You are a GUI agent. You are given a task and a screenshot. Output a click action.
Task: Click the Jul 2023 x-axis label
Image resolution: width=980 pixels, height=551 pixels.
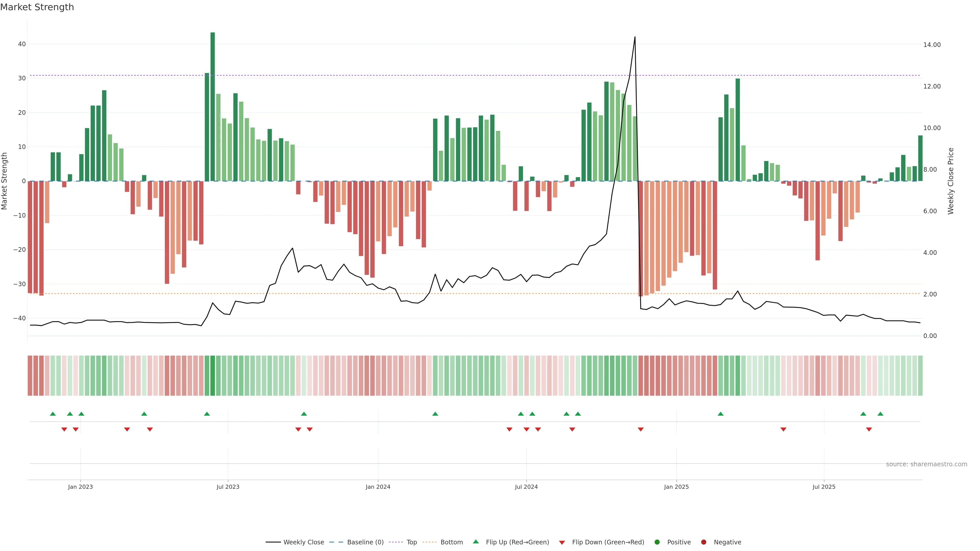[228, 487]
